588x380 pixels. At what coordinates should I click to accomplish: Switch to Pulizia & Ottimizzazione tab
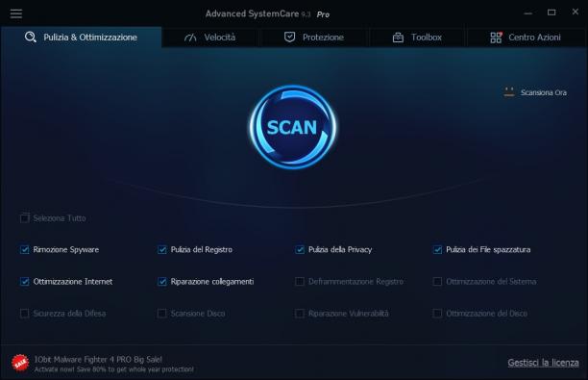pyautogui.click(x=81, y=38)
